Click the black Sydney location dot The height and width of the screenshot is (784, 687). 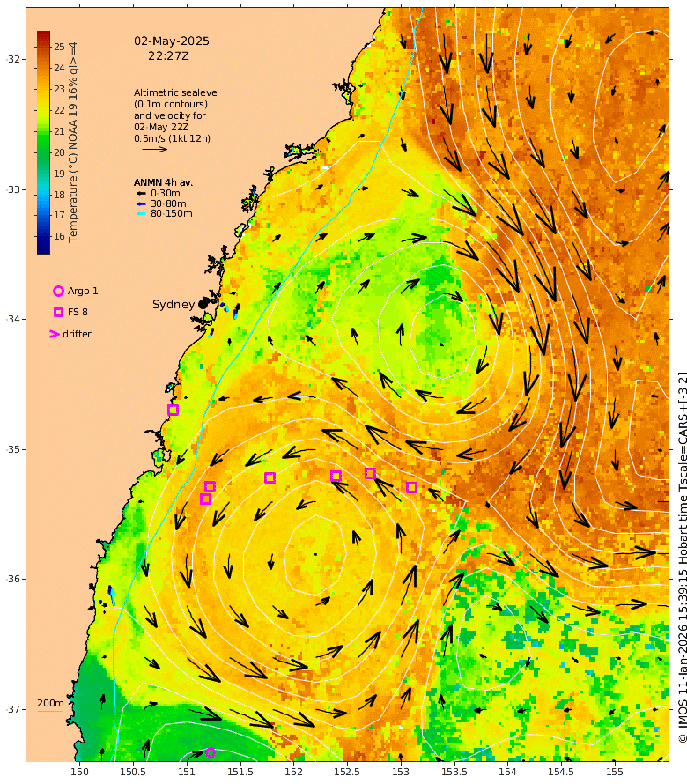(203, 304)
